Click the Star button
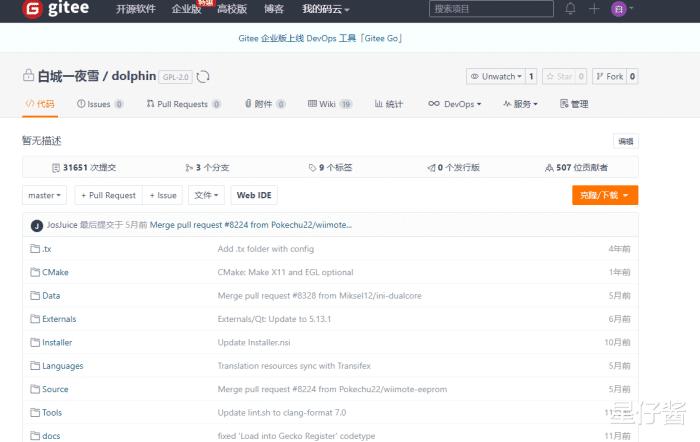 [x=559, y=76]
